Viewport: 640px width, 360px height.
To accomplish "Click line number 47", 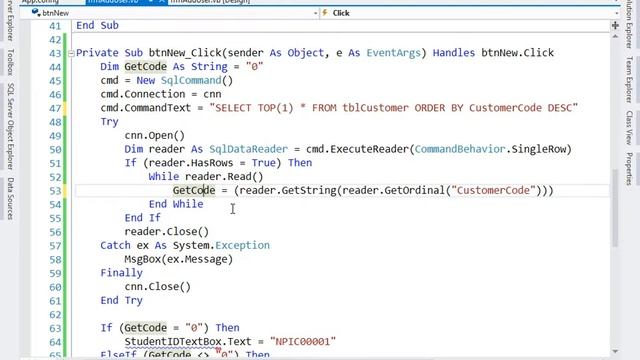I will pyautogui.click(x=55, y=109).
